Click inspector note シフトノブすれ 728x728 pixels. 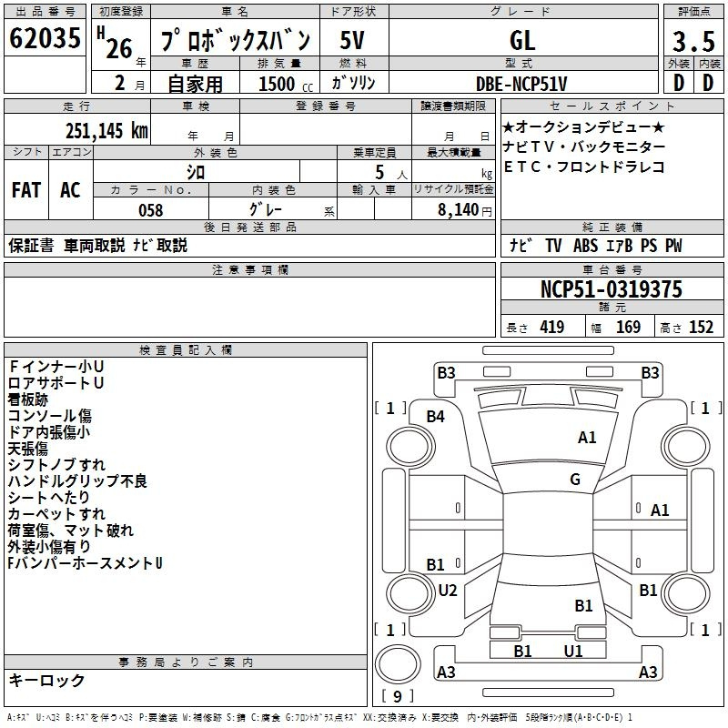click(x=56, y=465)
